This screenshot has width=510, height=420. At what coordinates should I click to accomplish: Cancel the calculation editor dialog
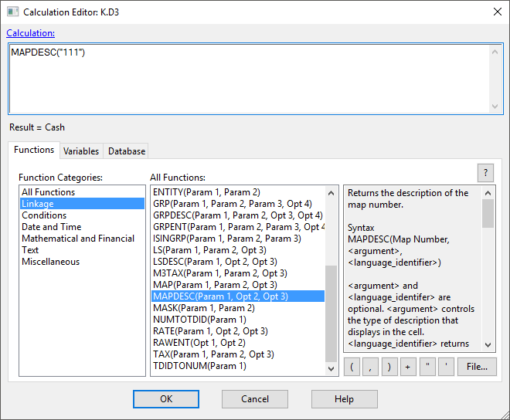point(255,399)
